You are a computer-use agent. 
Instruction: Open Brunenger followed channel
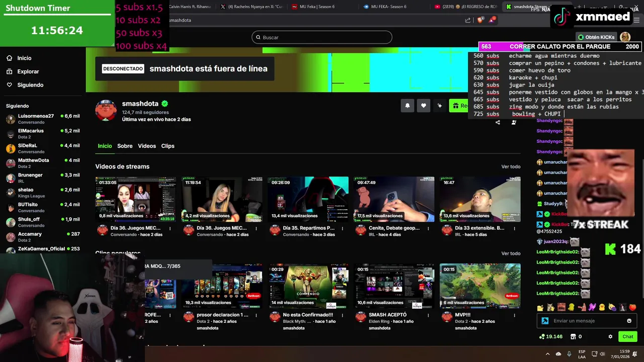42,178
